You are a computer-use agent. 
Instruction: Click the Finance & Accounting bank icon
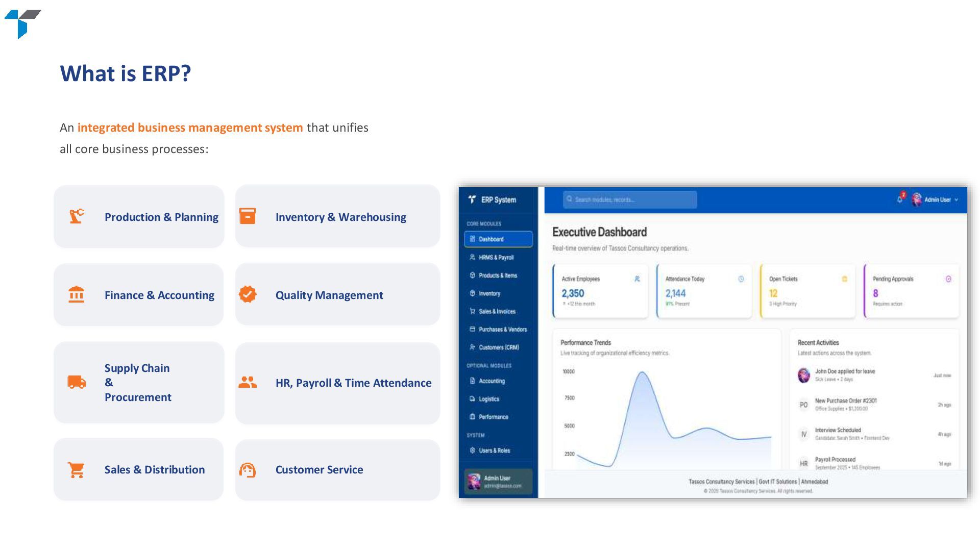[x=77, y=294]
